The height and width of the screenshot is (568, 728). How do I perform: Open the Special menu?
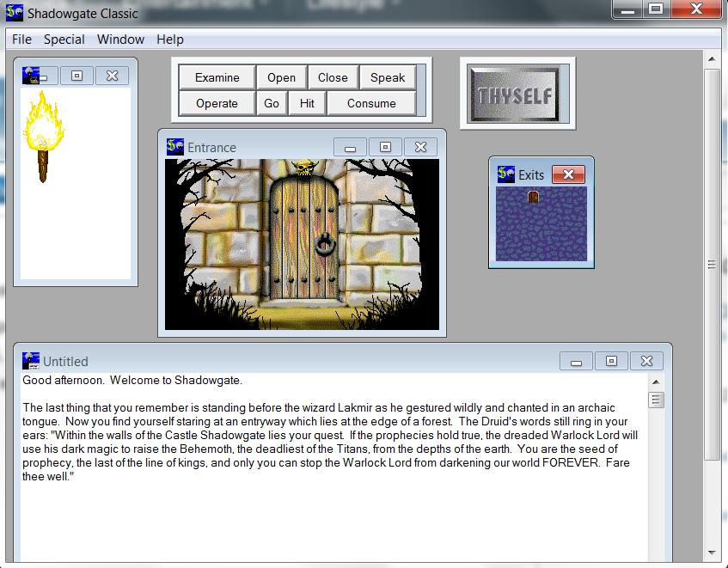64,40
